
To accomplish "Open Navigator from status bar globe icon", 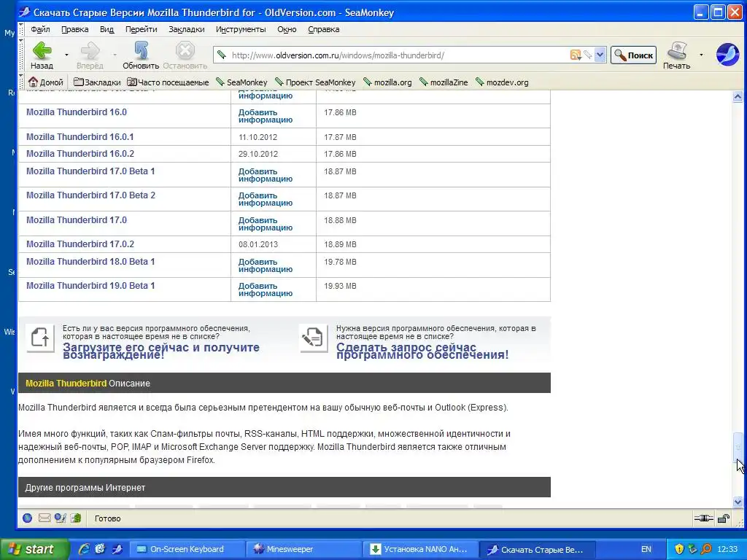I will pyautogui.click(x=28, y=518).
